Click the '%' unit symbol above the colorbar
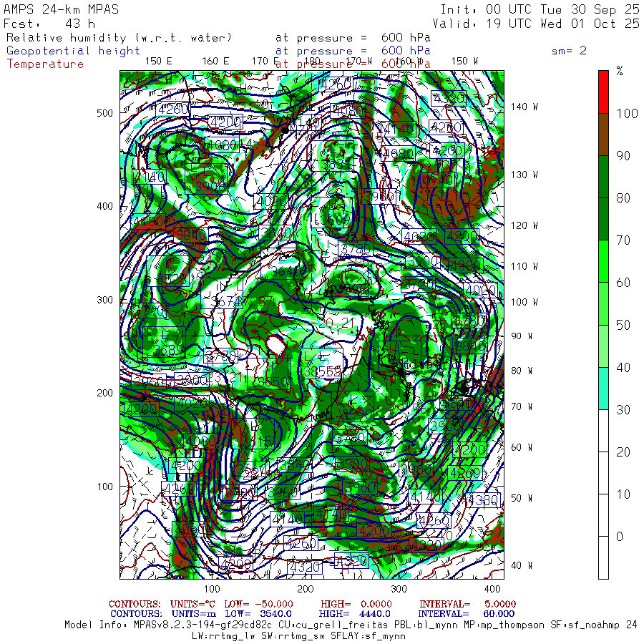This screenshot has height=644, width=644. 620,72
